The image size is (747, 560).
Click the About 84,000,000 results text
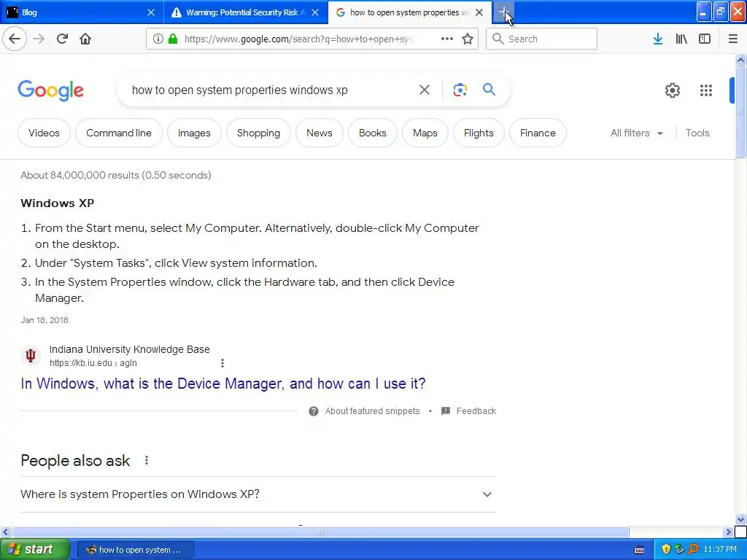click(x=116, y=175)
